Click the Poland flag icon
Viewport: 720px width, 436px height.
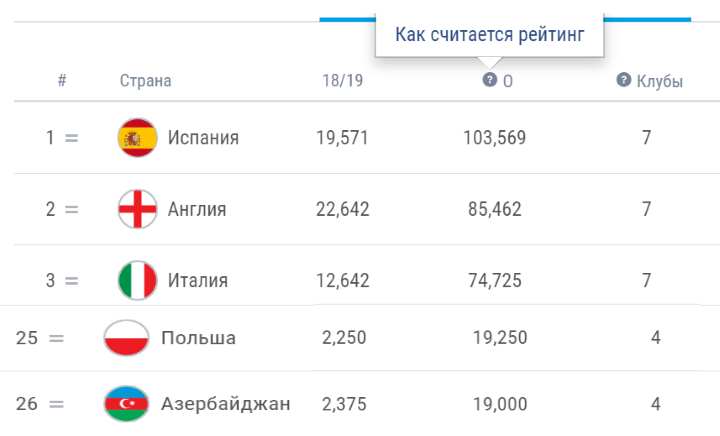[126, 338]
